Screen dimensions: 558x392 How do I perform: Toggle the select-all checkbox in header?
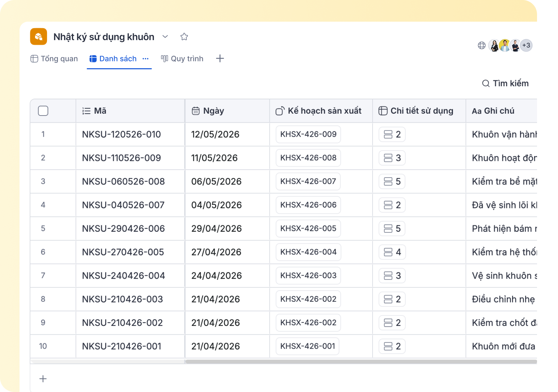[43, 111]
